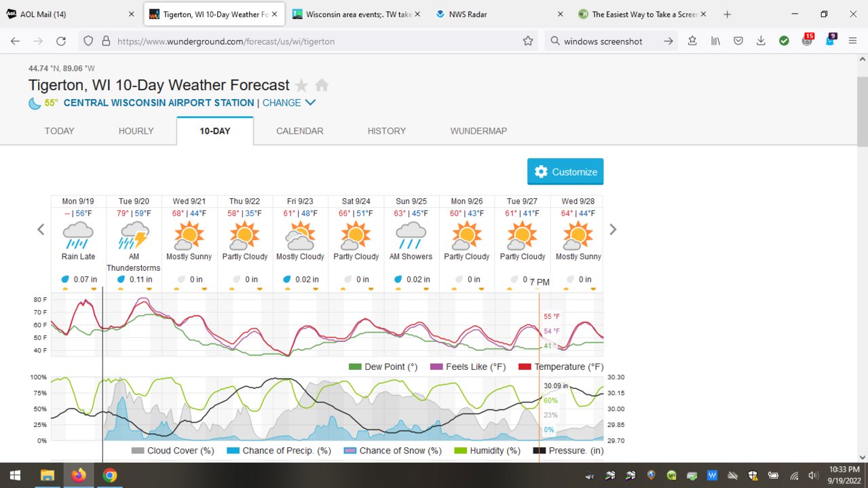
Task: Open the WUNDERMAP tab
Action: (x=478, y=131)
